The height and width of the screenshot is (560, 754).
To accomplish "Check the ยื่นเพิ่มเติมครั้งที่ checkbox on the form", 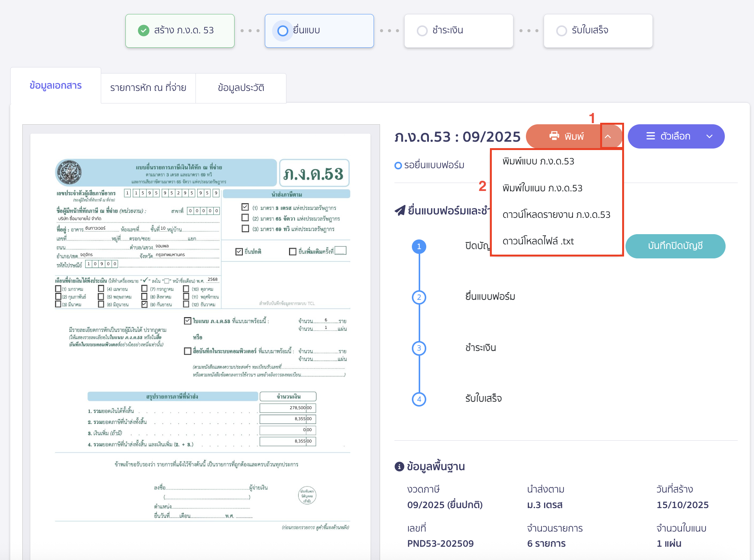I will click(292, 251).
